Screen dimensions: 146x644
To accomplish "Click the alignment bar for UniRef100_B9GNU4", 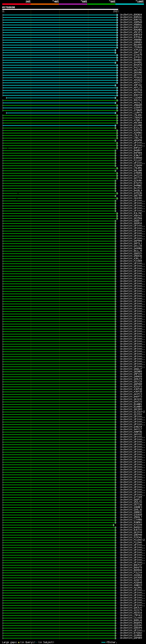I will (x=60, y=15).
